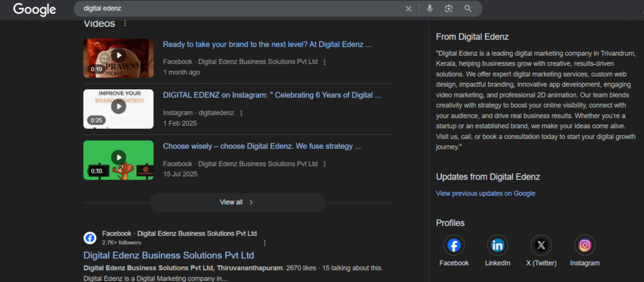Click the magnifying glass search icon
Screen dimensions: 644x282
coord(468,9)
